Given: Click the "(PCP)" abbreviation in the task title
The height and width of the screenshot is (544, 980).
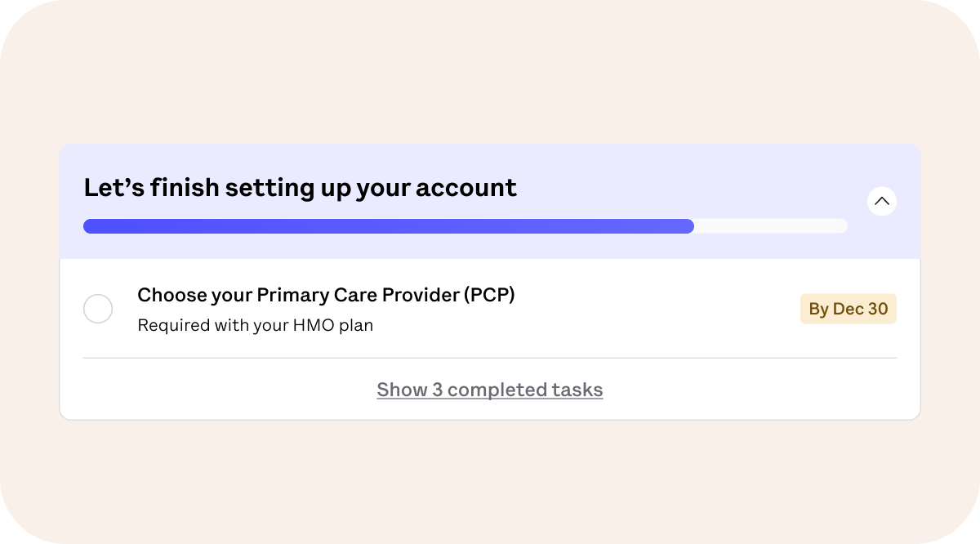Looking at the screenshot, I should tap(489, 295).
